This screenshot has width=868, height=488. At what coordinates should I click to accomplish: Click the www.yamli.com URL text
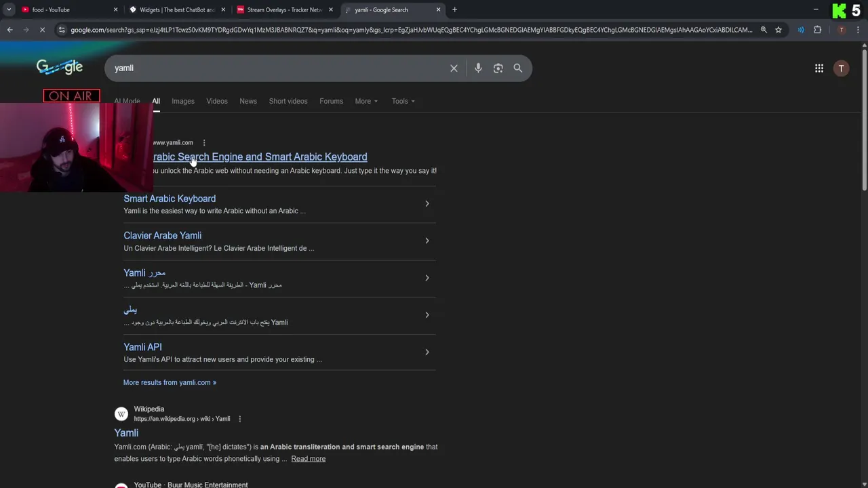pos(173,142)
